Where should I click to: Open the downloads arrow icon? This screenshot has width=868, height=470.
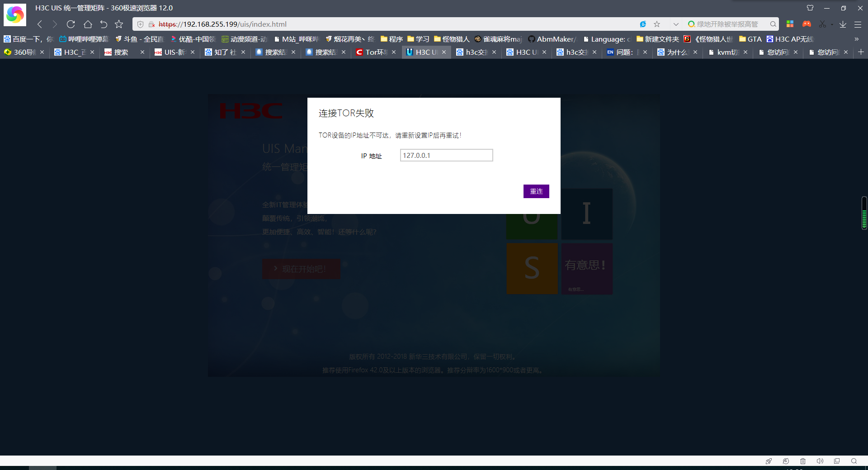point(843,24)
